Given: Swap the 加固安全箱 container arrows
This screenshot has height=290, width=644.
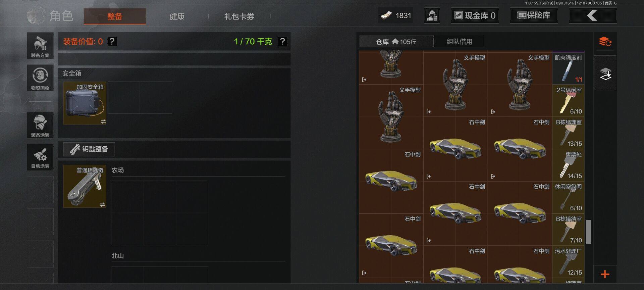Looking at the screenshot, I should [103, 122].
